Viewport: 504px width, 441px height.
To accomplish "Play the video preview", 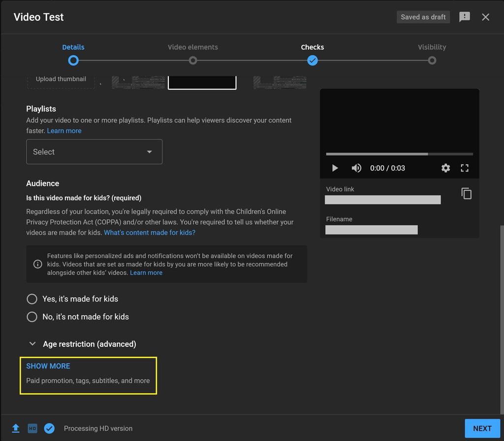I will (335, 168).
